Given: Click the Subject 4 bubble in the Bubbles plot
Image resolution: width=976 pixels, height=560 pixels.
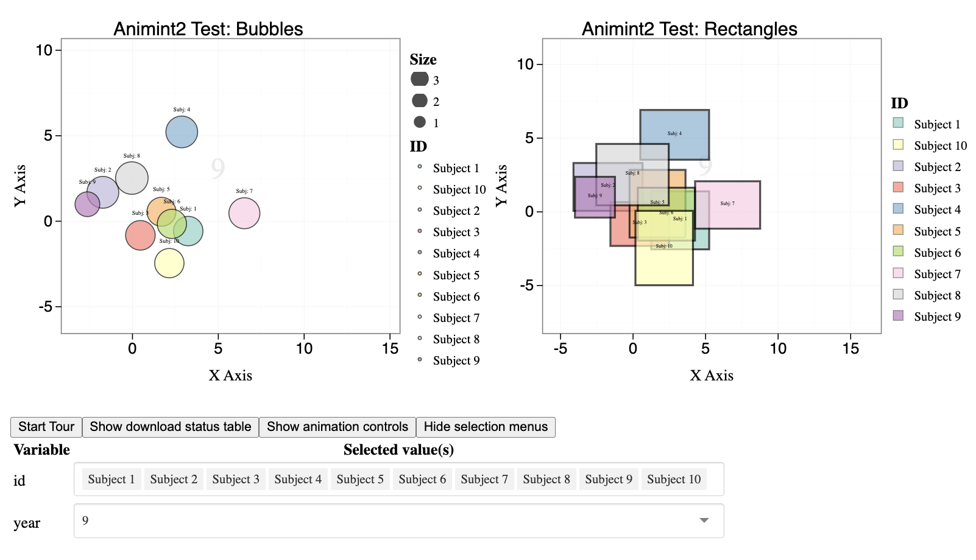Looking at the screenshot, I should [x=182, y=132].
